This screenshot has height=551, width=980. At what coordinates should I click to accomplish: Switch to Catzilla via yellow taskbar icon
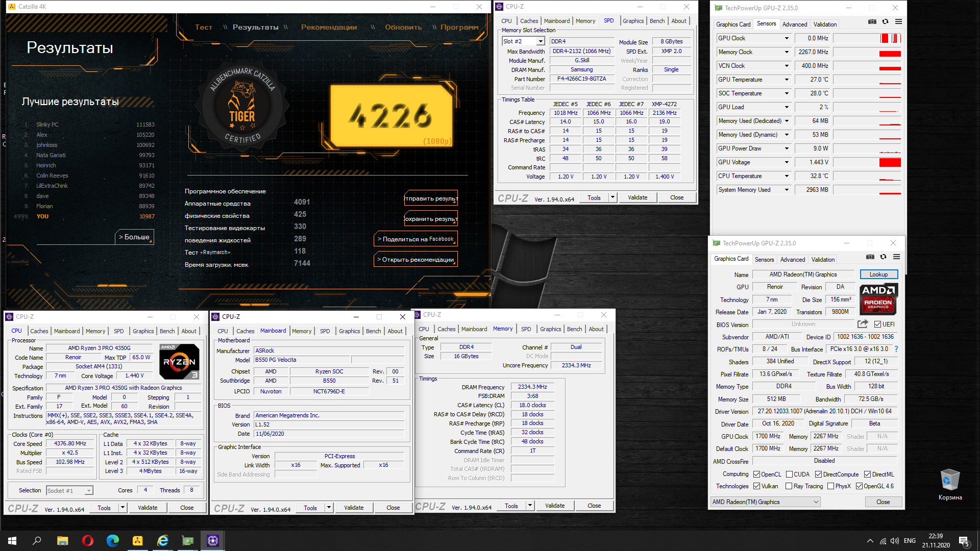click(x=137, y=541)
